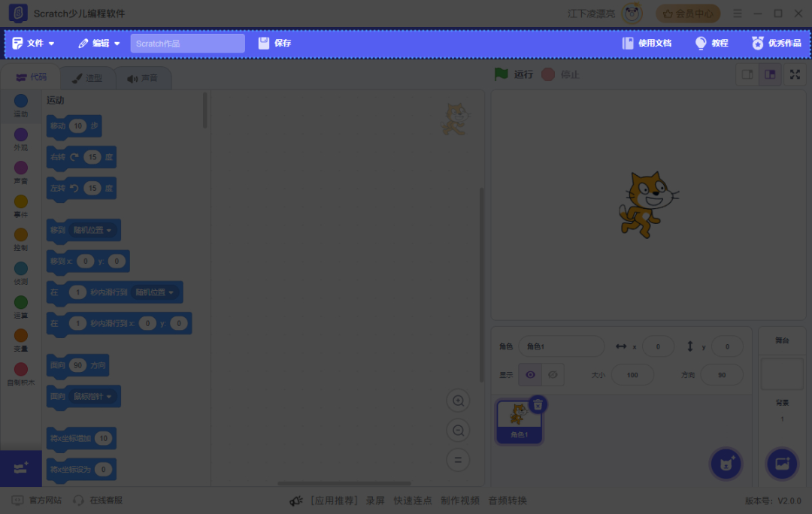Viewport: 812px width, 514px height.
Task: Open 随机位置 dropdown in 移到 block
Action: tap(92, 230)
